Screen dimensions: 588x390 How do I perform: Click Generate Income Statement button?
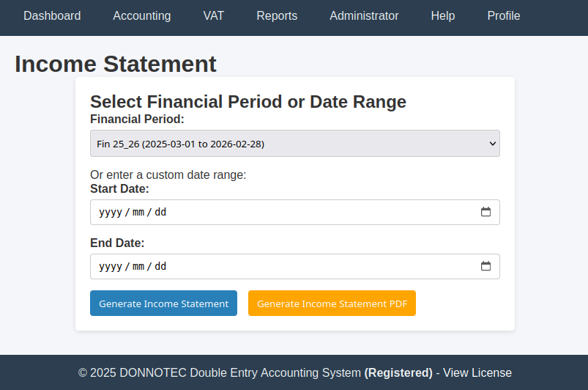tap(163, 303)
